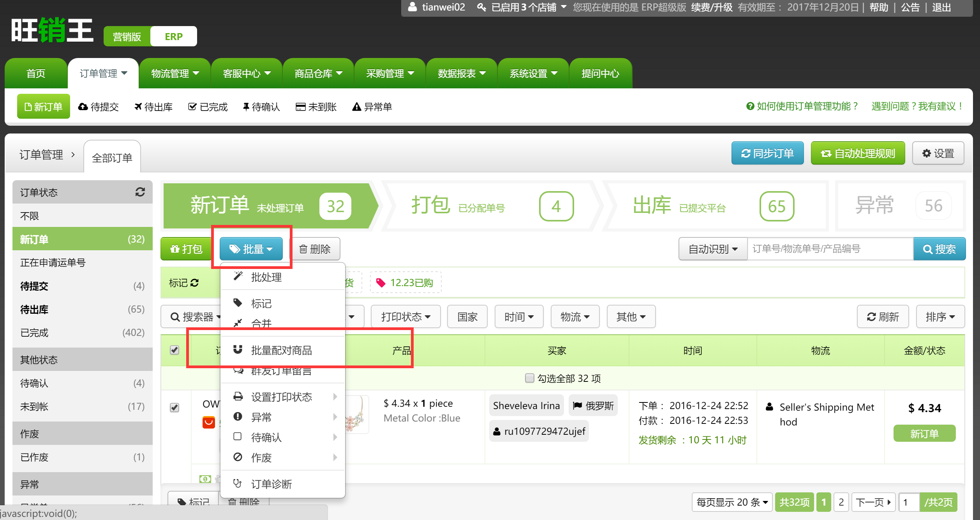Click the user icon before ru1097729472ujef
Screen dimensions: 980x520
pyautogui.click(x=497, y=431)
